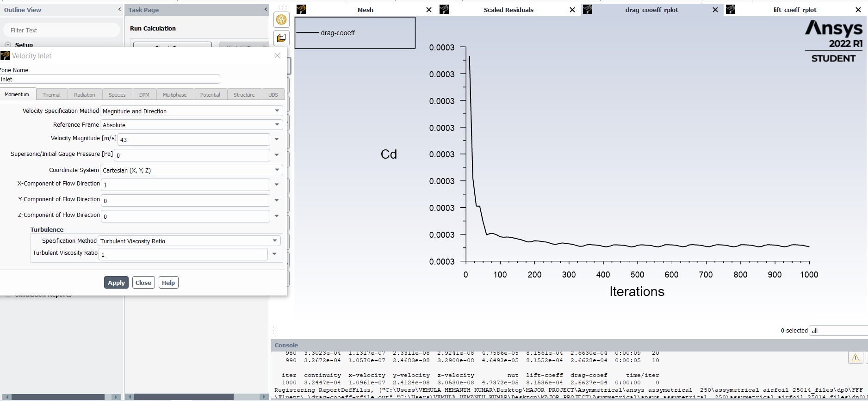Image resolution: width=868 pixels, height=401 pixels.
Task: Open the Turbulent Viscosity Ratio options arrow
Action: 274,254
